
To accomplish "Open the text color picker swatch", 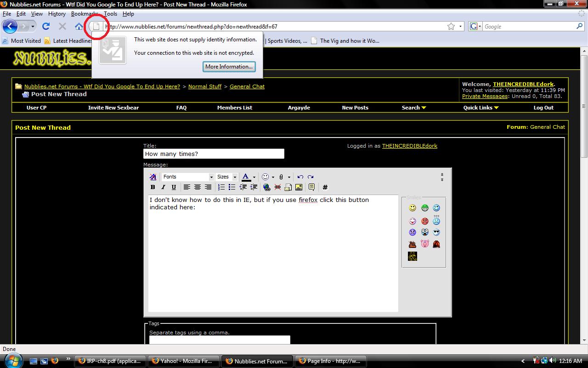I will [246, 177].
